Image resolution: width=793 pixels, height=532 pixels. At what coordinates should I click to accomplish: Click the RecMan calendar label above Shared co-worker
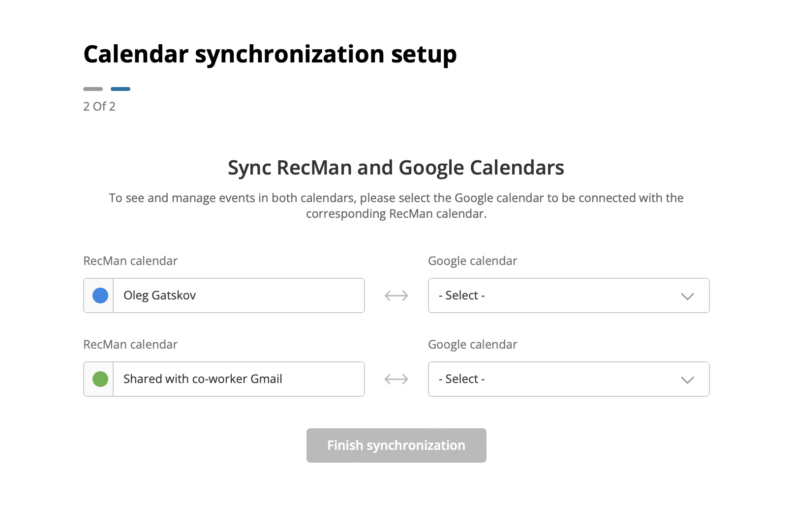pyautogui.click(x=130, y=345)
